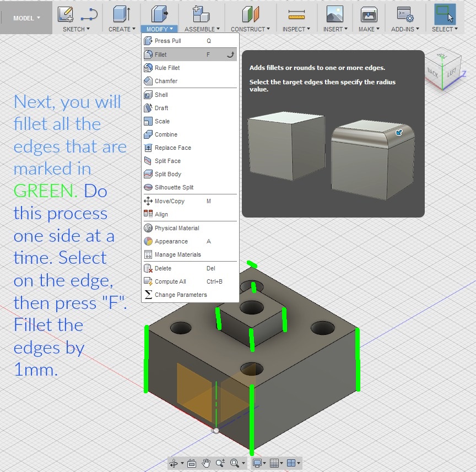This screenshot has height=472, width=476.
Task: Select Chamfer in the Modify menu
Action: pos(166,81)
